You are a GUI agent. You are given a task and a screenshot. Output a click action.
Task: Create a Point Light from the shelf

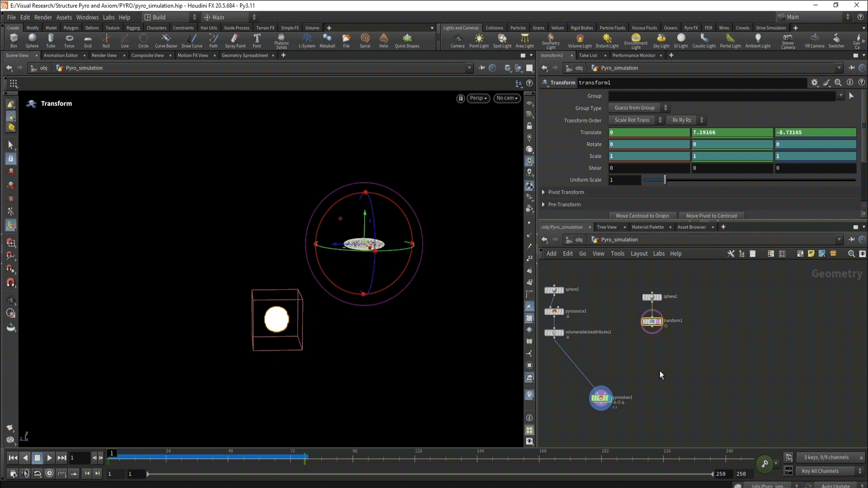(479, 40)
